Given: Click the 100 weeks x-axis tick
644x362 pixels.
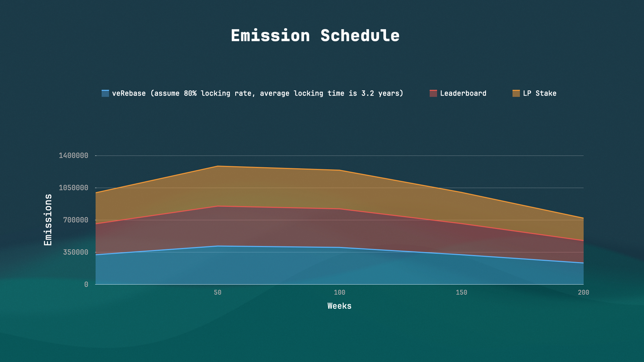Looking at the screenshot, I should click(339, 293).
